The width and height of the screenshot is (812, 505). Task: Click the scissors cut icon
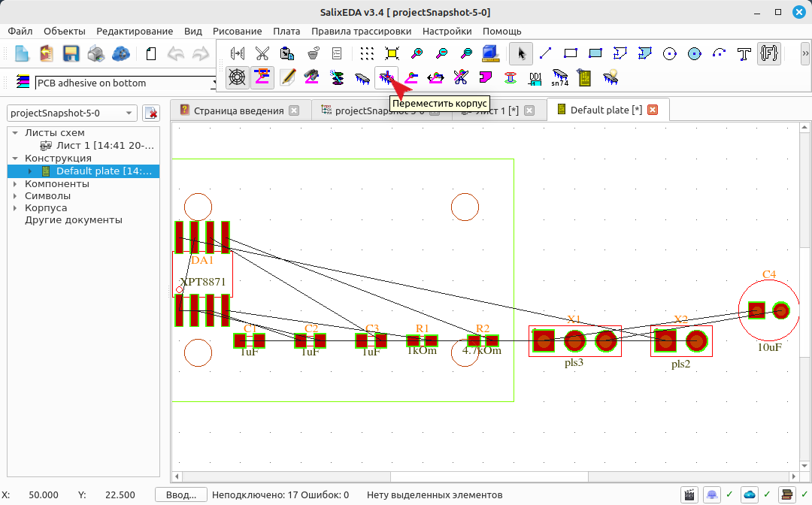tap(262, 53)
